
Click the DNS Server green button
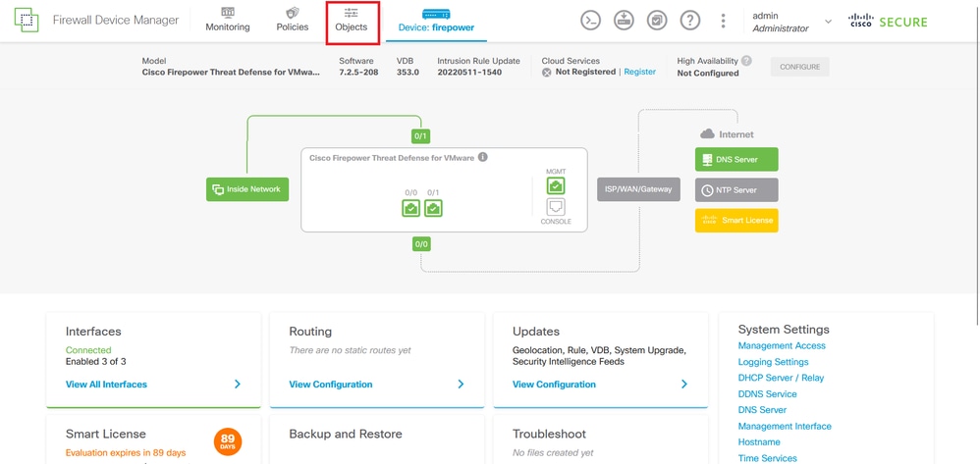[x=736, y=159]
